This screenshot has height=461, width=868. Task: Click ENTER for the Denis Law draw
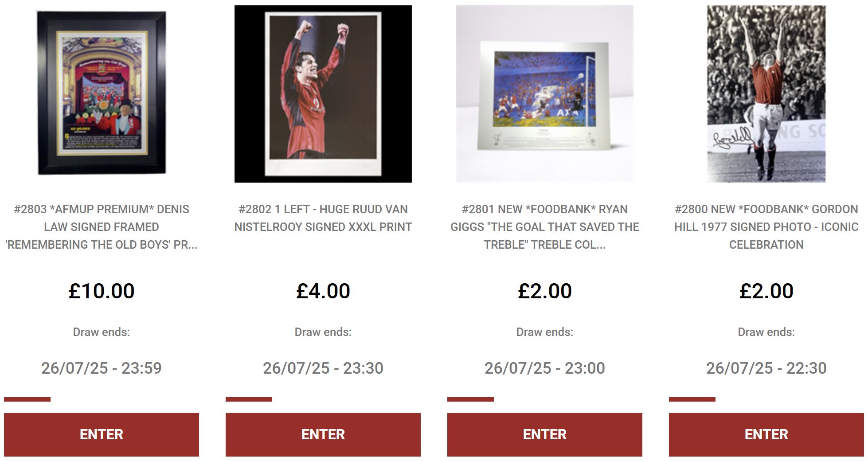(102, 434)
